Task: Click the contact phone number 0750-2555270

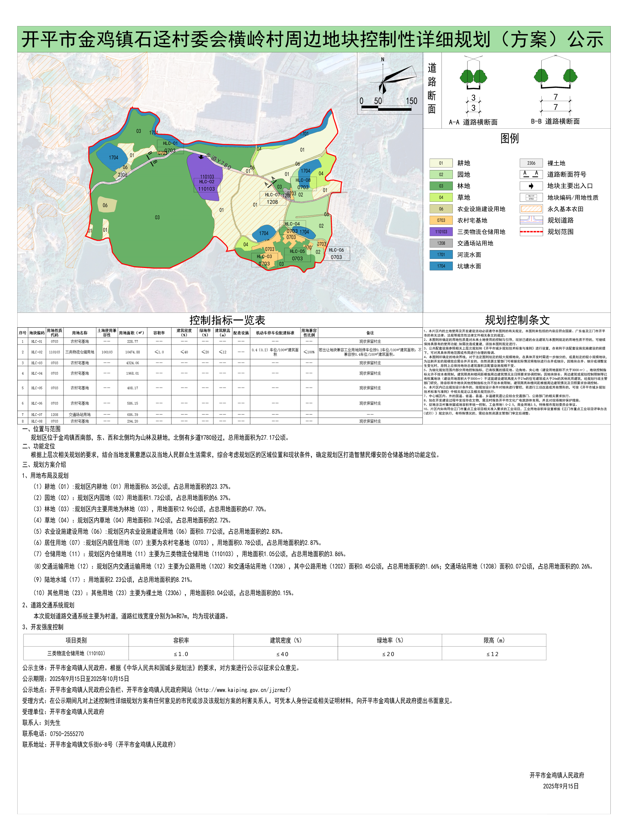Action: (67, 734)
